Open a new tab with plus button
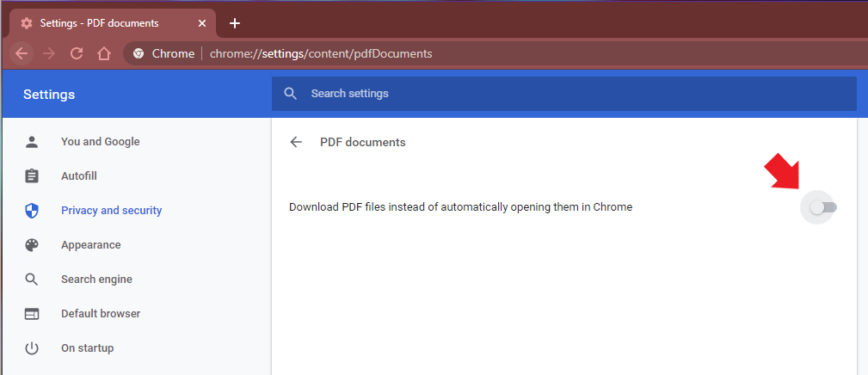 235,23
